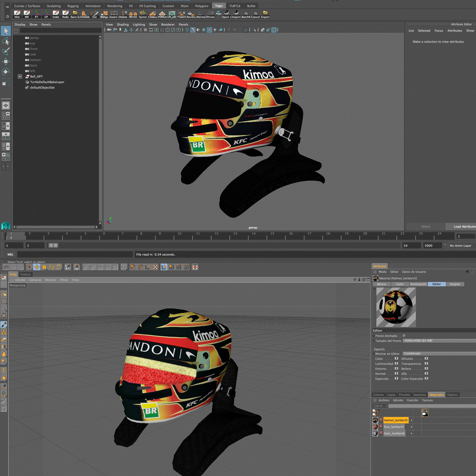Collapse the material preview disclosure triangle
476x476 pixels.
tap(375, 289)
